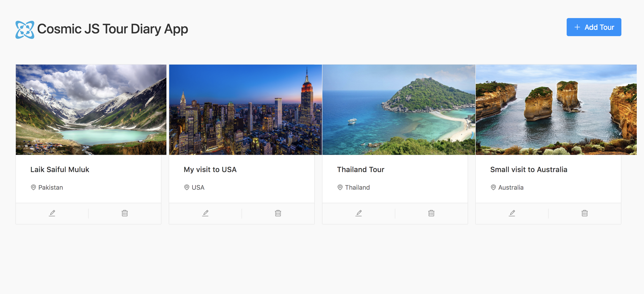Edit Small visit to Australia tour
Image resolution: width=644 pixels, height=294 pixels.
point(512,213)
